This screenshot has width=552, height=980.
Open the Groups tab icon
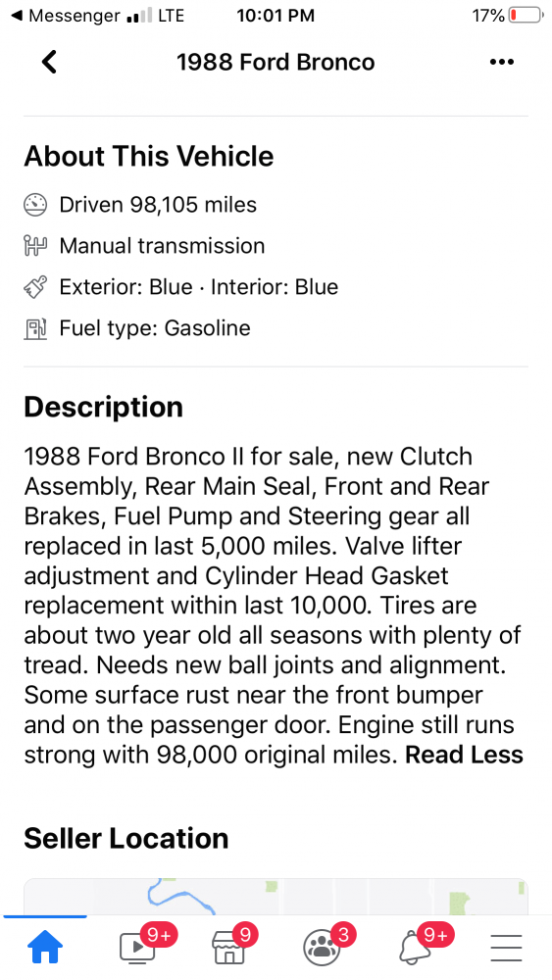point(322,947)
